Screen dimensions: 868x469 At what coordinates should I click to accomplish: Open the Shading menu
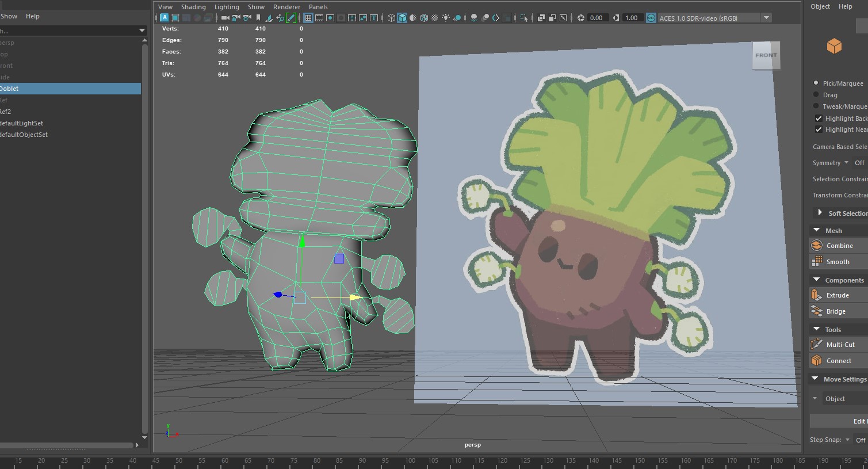pyautogui.click(x=193, y=7)
